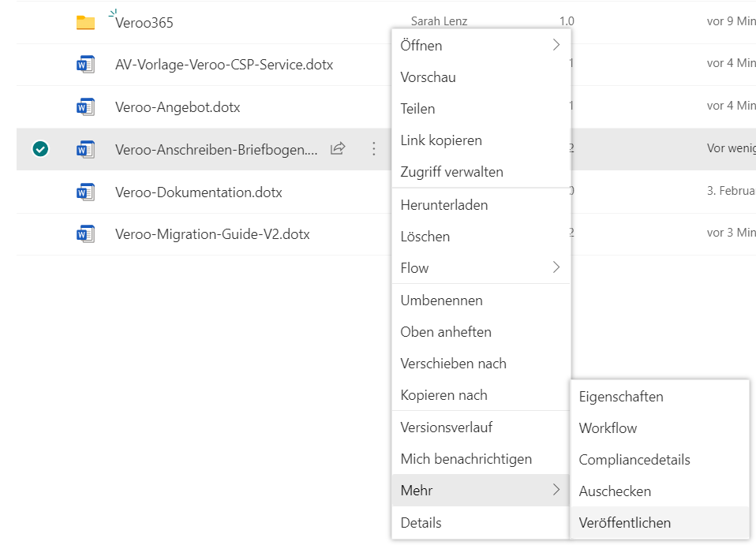Click share icon on Veroo-Anschreiben-Briefbogen row
The image size is (756, 545).
pos(338,149)
